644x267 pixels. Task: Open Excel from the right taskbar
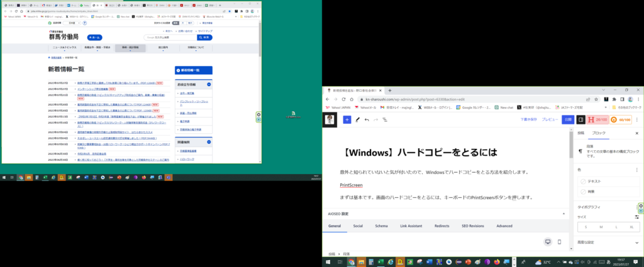point(380,262)
